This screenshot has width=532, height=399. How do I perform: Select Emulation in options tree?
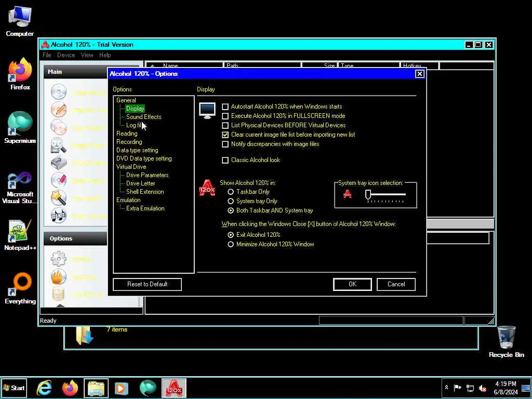click(128, 200)
